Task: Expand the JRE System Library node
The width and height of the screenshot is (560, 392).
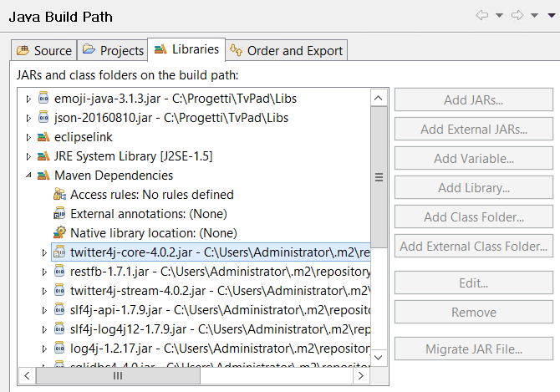Action: (x=28, y=156)
